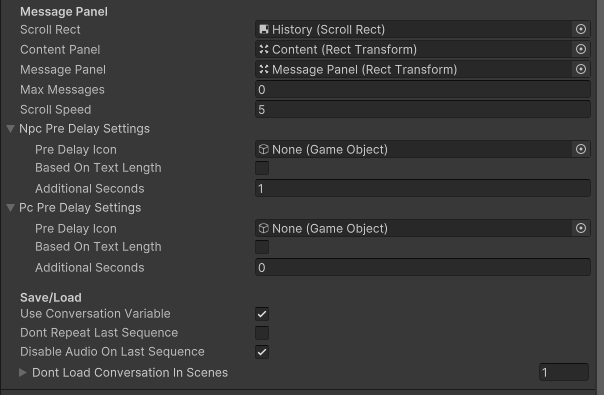Click the Dont Repeat Last Sequence label
The image size is (604, 395).
pyautogui.click(x=99, y=333)
